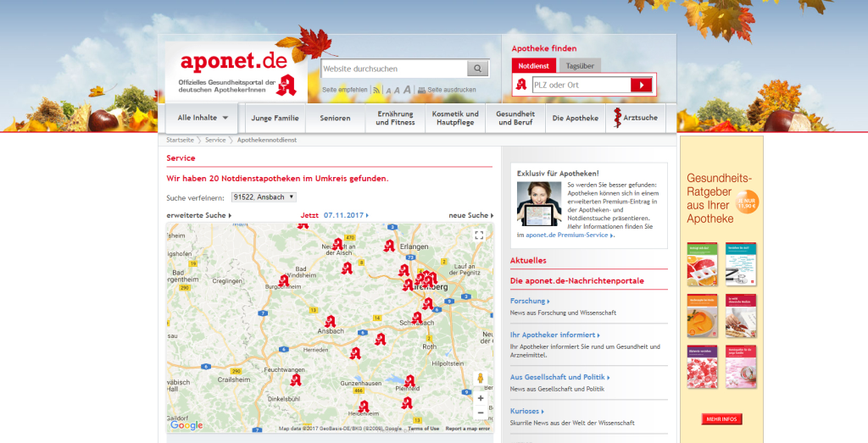This screenshot has width=868, height=443.
Task: Select the largest font size A
Action: (407, 89)
